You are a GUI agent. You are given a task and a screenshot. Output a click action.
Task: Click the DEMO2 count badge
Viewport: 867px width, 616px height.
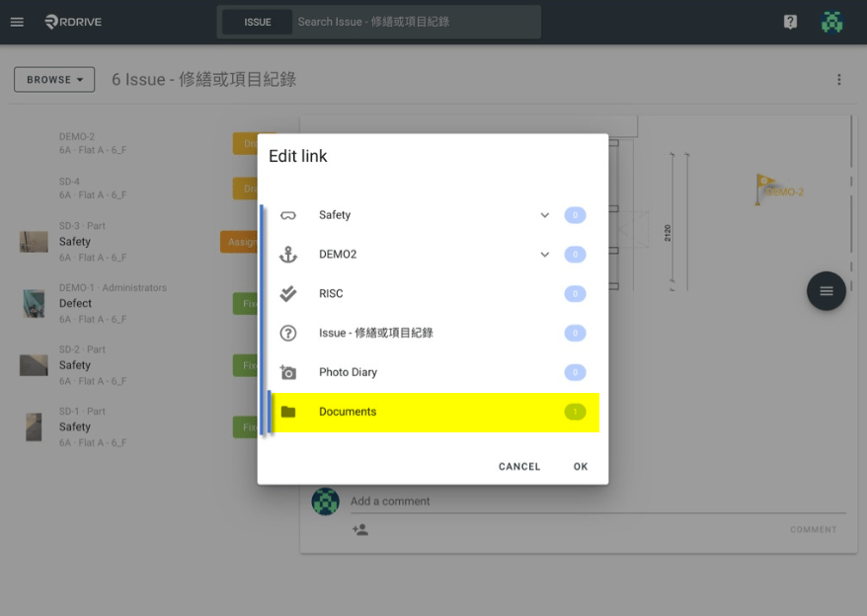(x=575, y=255)
